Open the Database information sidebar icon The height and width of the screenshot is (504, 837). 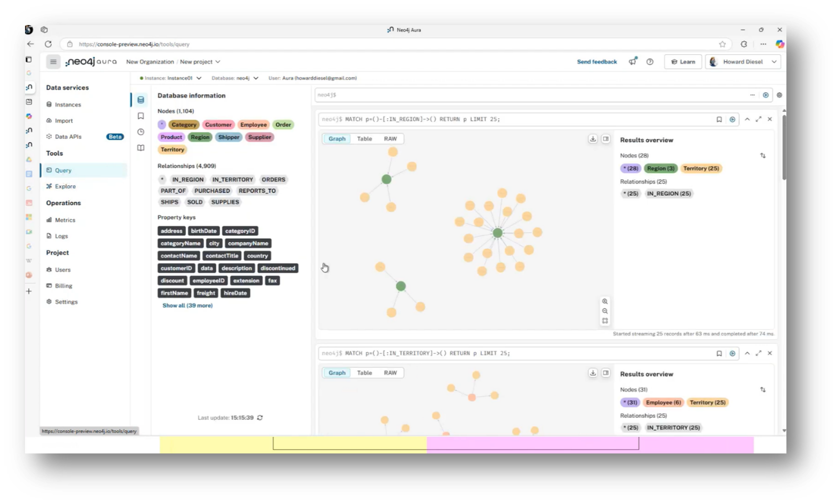click(x=141, y=100)
